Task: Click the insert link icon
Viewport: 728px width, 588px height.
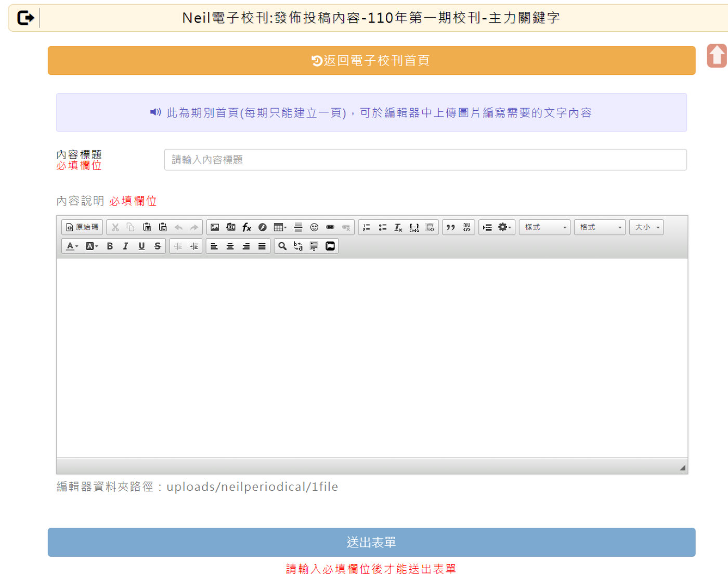Action: point(330,227)
